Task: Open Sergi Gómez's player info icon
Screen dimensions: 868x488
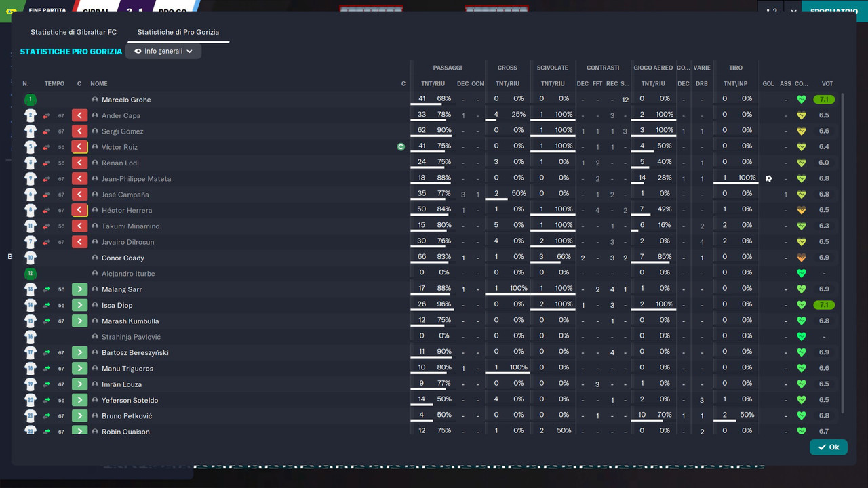Action: point(95,131)
